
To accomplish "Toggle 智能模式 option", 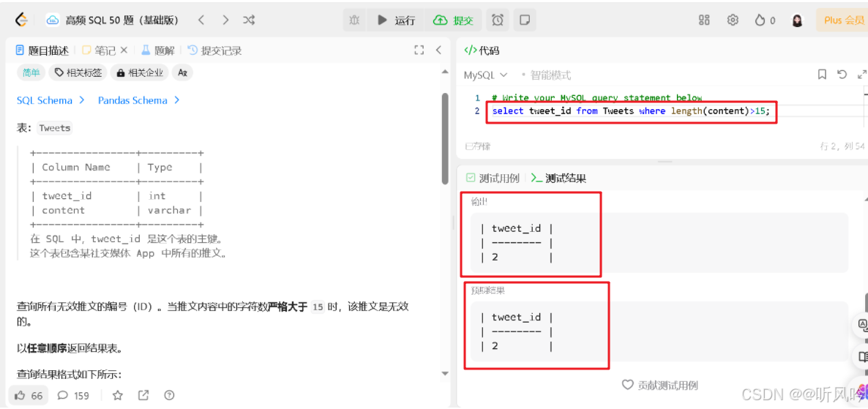I will click(547, 75).
